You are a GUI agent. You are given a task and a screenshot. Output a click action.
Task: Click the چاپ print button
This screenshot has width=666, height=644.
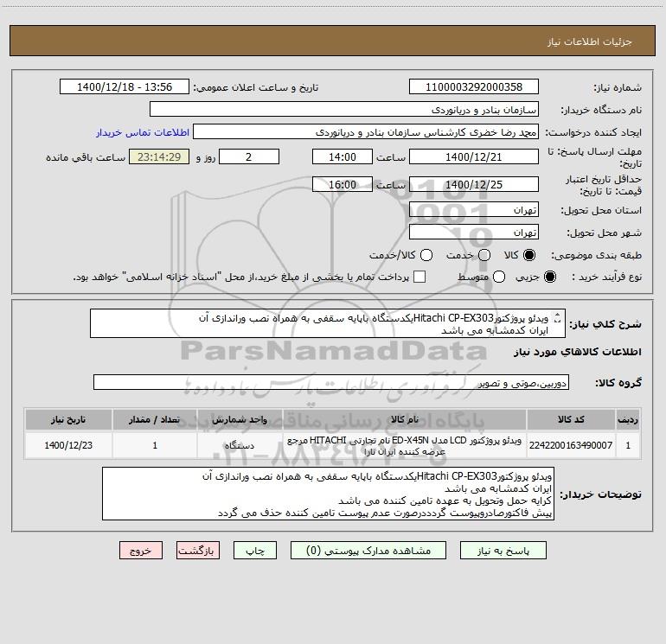255,551
